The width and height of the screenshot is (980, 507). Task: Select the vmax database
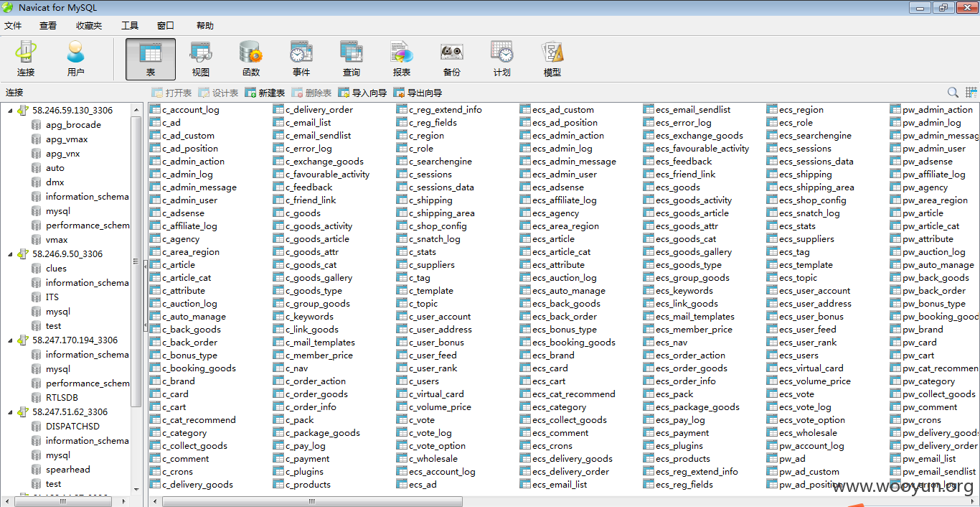pos(50,240)
